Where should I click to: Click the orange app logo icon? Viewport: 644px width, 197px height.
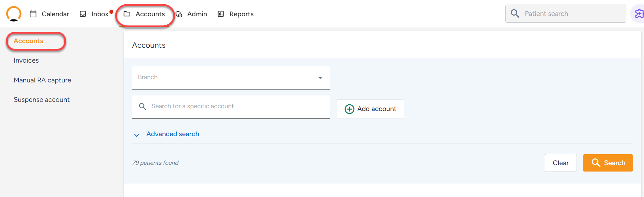tap(14, 14)
